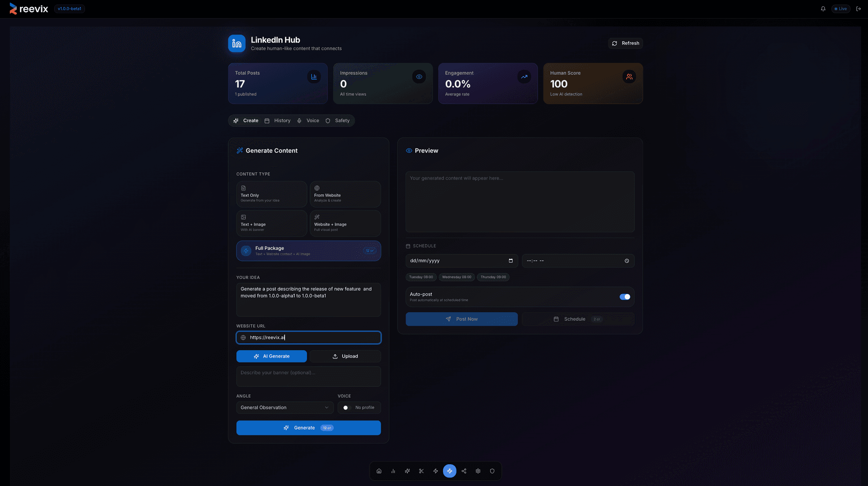The image size is (868, 486).
Task: Open the General Observation angle dropdown
Action: (284, 407)
